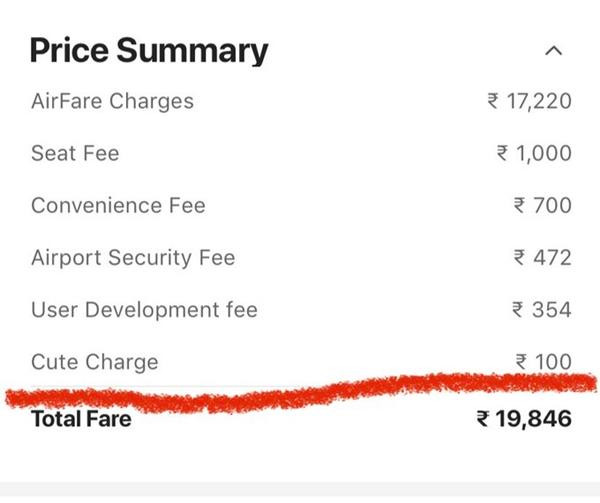This screenshot has width=600, height=503.
Task: Click the rupee symbol beside 17,220
Action: 492,102
